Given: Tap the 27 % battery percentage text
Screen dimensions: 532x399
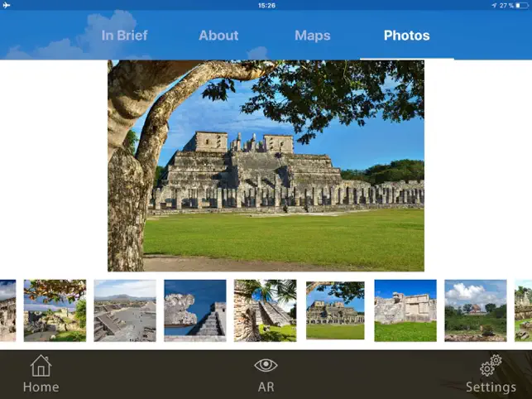Looking at the screenshot, I should (506, 6).
